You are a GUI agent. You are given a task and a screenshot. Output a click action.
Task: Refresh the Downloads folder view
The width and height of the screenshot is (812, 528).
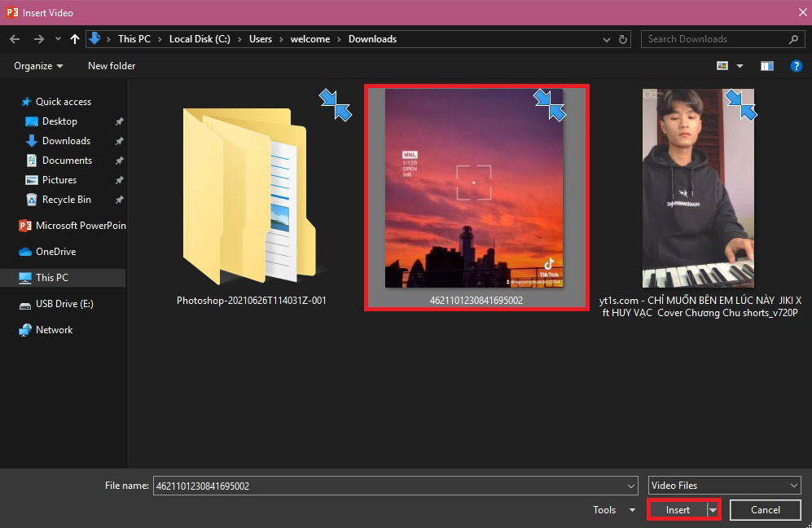point(624,39)
